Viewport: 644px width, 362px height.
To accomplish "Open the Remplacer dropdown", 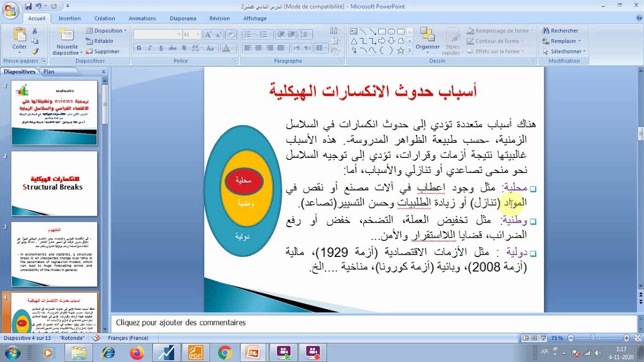I will tap(561, 41).
